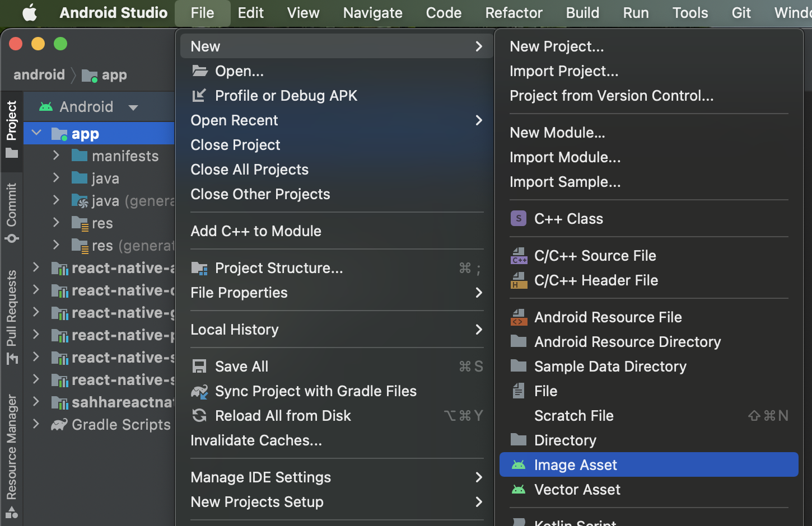This screenshot has width=812, height=526.
Task: Click the Profile or Debug APK icon
Action: [199, 96]
